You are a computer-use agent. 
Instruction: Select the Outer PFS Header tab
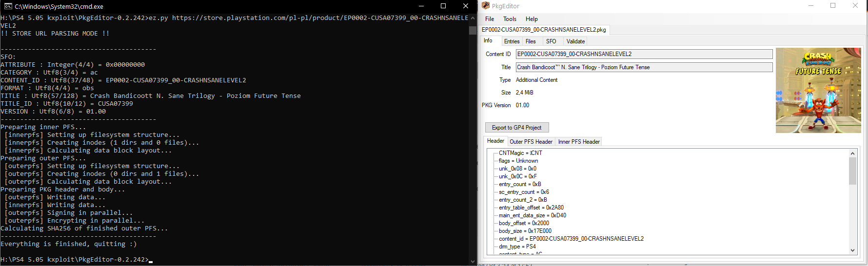(531, 142)
